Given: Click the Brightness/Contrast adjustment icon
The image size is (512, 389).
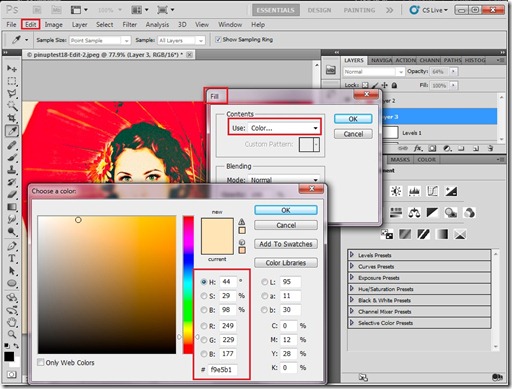Looking at the screenshot, I should tap(396, 191).
